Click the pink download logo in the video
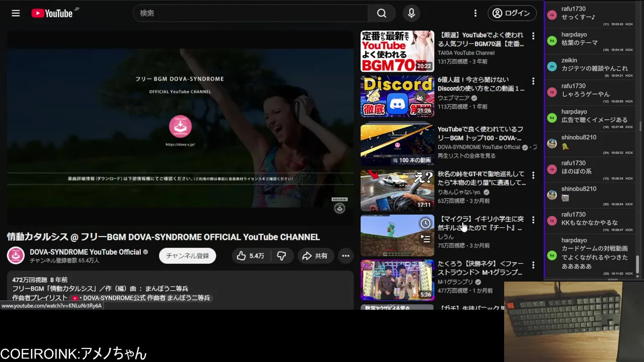The image size is (644, 362). pos(180,127)
